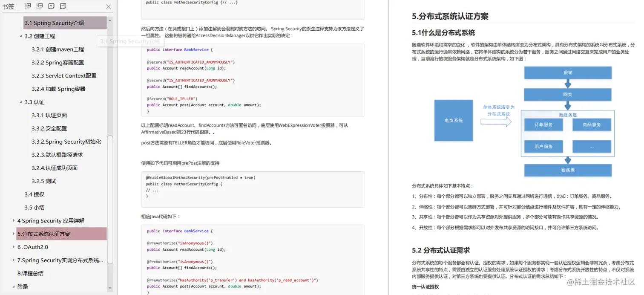Click heading 5.1什么是分布式系统

(x=443, y=33)
